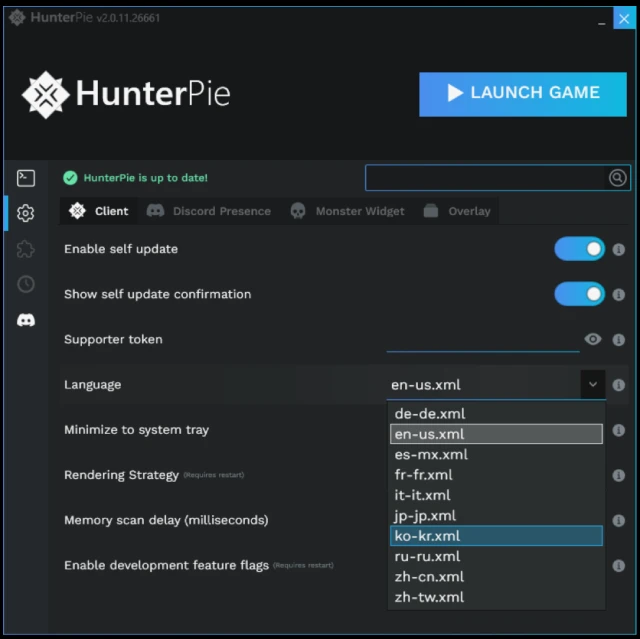The width and height of the screenshot is (640, 639).
Task: Collapse the Language dropdown arrow
Action: pyautogui.click(x=593, y=384)
